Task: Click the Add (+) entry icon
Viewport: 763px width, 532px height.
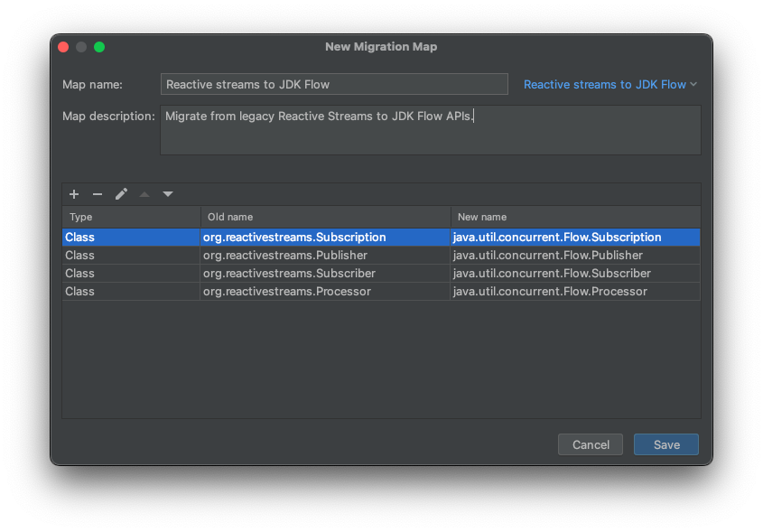Action: coord(74,194)
